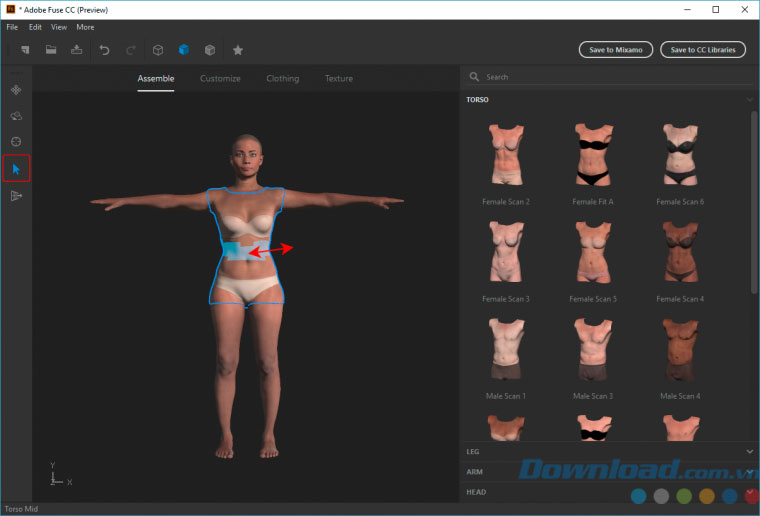Collapse the TORSO section
Image resolution: width=760 pixels, height=516 pixels.
point(749,100)
